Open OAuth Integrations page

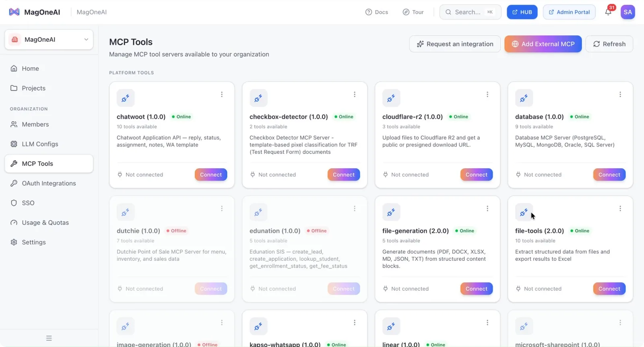pos(49,183)
